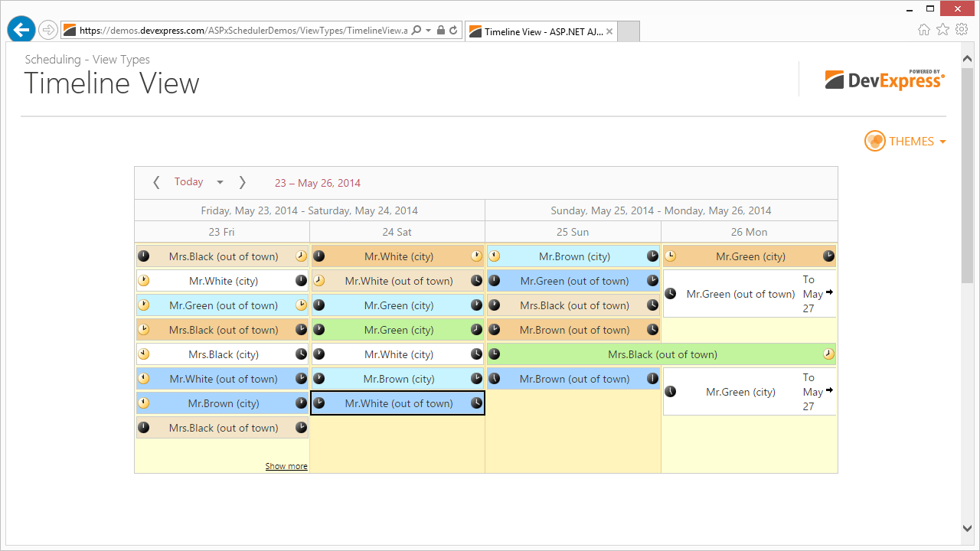Select the long green Mrs.Black (out of town) appointment
The width and height of the screenshot is (980, 551).
pos(661,354)
